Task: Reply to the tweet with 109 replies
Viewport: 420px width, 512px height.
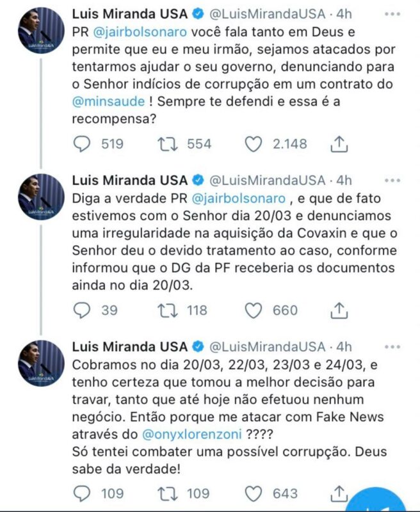Action: point(82,493)
